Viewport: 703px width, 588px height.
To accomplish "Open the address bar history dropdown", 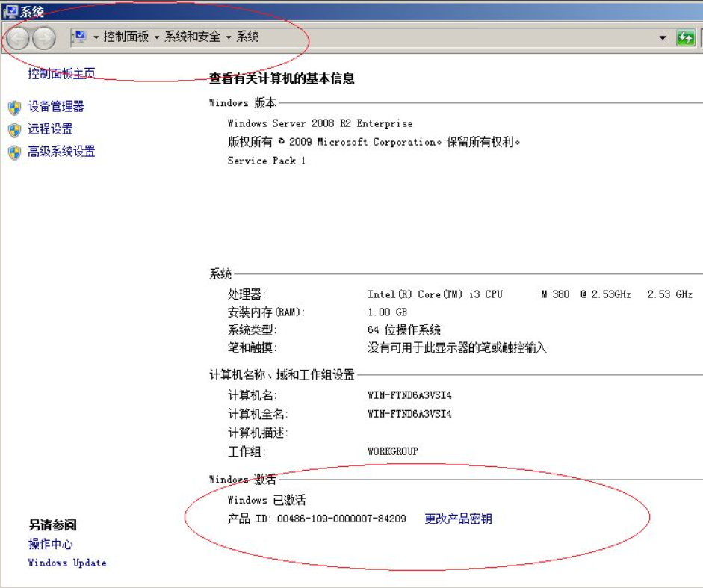I will coord(662,38).
